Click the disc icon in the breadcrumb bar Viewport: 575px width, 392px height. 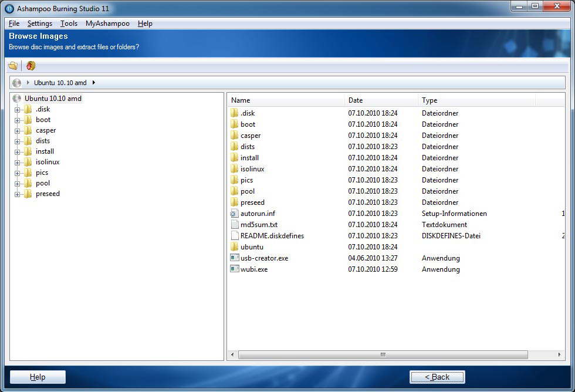16,83
